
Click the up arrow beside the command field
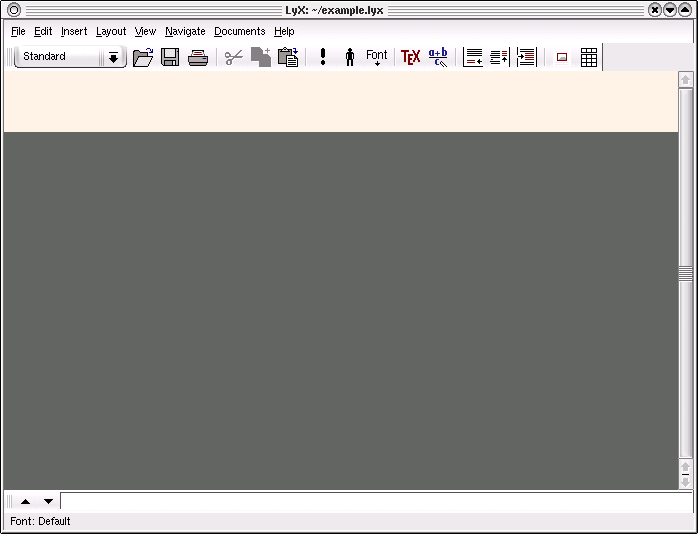tap(25, 501)
